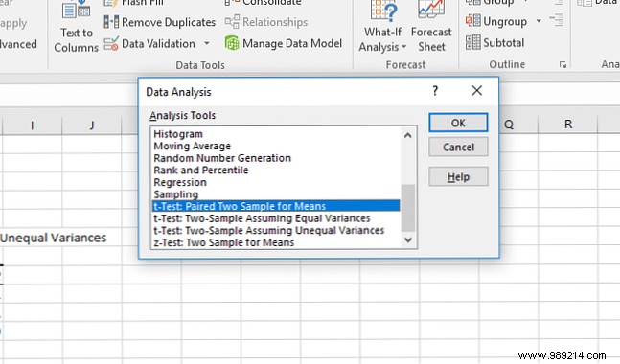Open Outline group dialog launcher
The image size is (620, 364).
click(x=563, y=65)
